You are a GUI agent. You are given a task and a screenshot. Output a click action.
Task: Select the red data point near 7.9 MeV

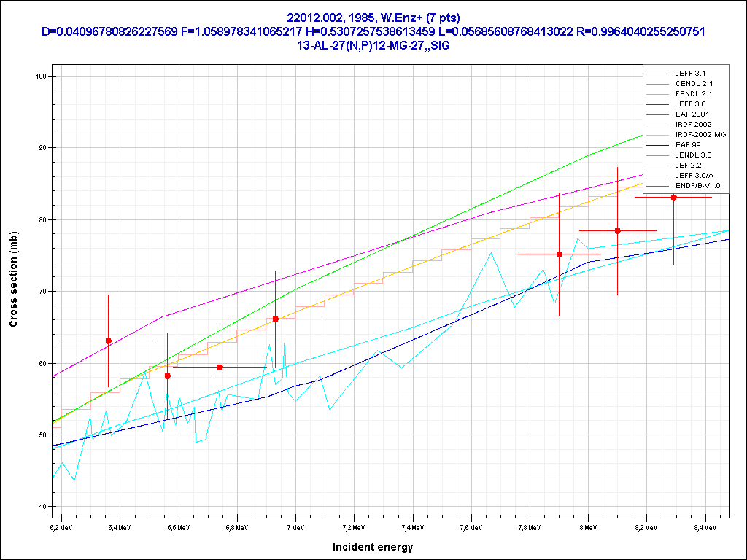click(559, 254)
